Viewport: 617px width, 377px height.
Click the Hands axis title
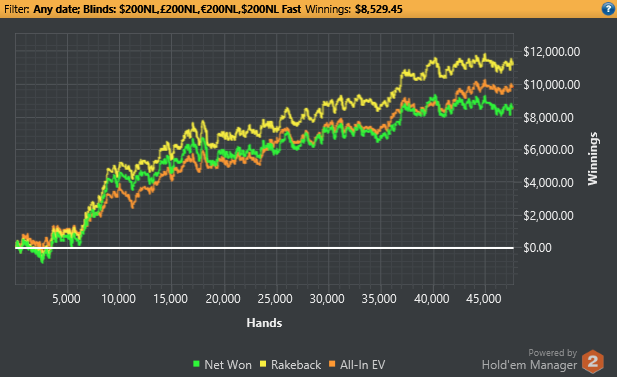264,323
